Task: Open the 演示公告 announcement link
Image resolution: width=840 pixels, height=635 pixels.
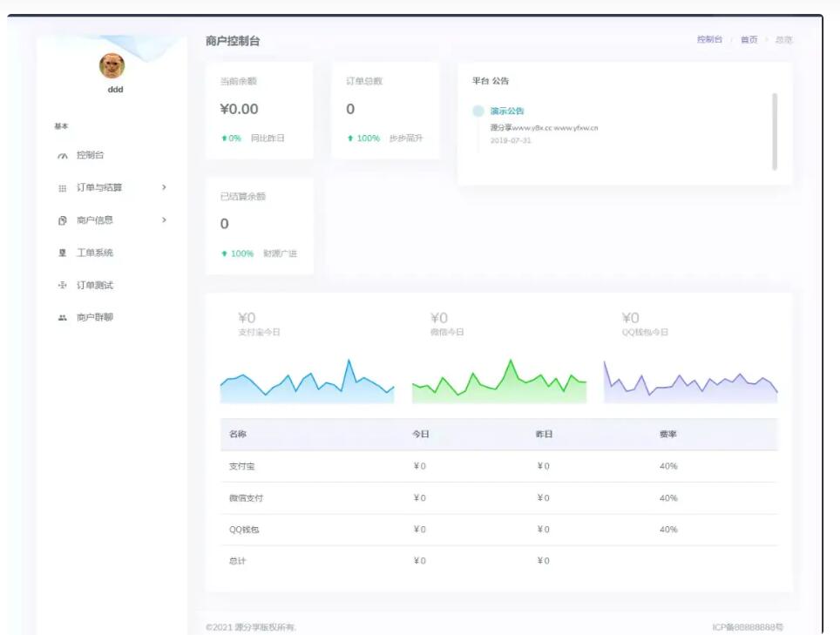Action: pyautogui.click(x=507, y=111)
